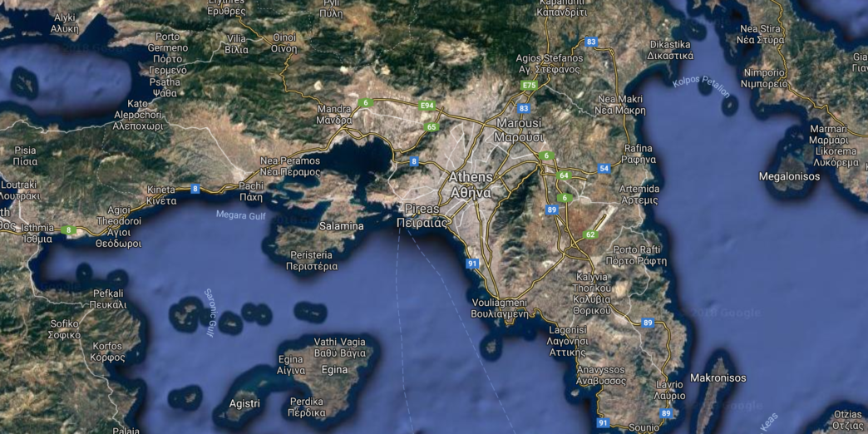The width and height of the screenshot is (868, 434).
Task: Click the Saronic Gulf water label
Action: 210,313
